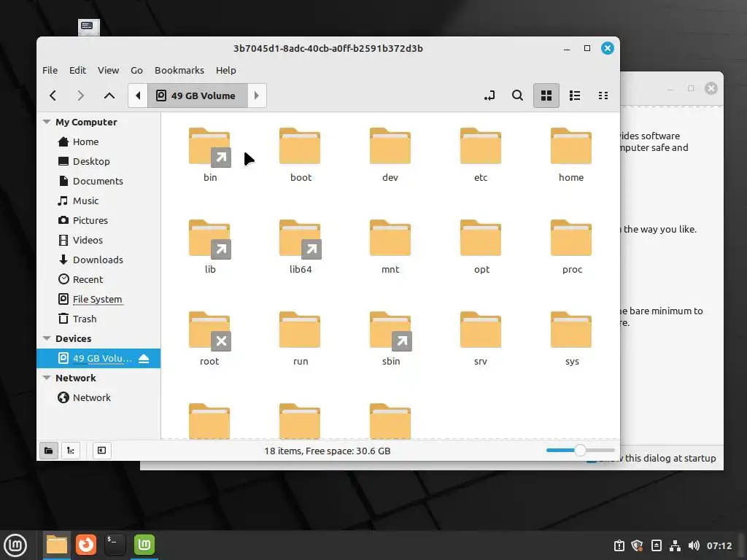Open the Help menu

point(226,71)
